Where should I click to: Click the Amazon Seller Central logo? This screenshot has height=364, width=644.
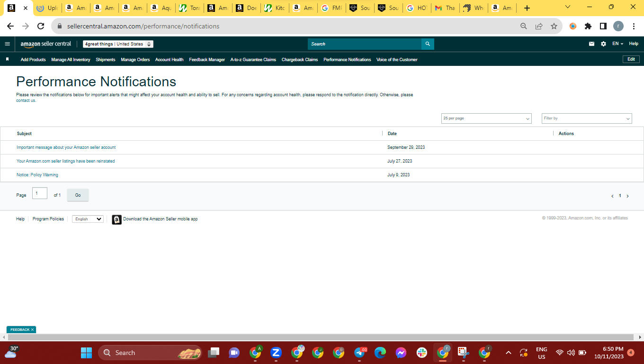(x=45, y=44)
